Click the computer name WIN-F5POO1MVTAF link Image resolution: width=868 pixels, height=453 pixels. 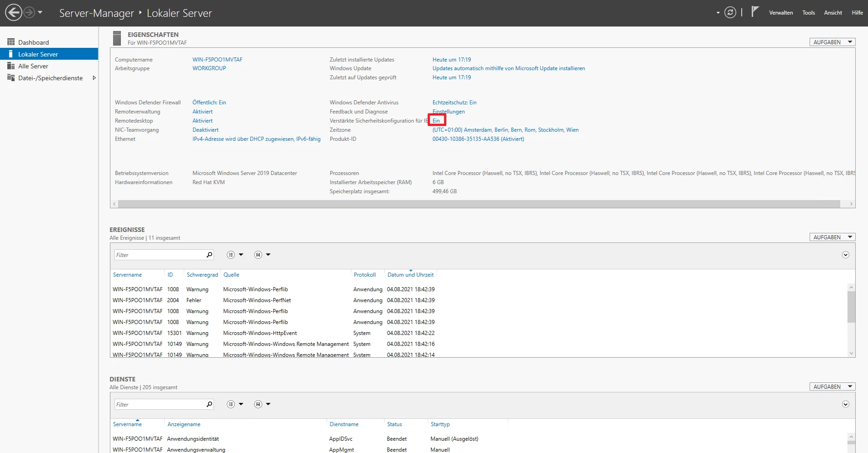(x=217, y=60)
